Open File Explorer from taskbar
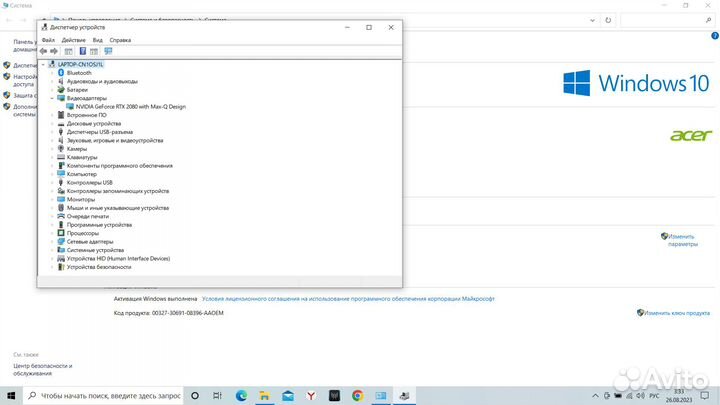The height and width of the screenshot is (405, 720). pos(264,395)
